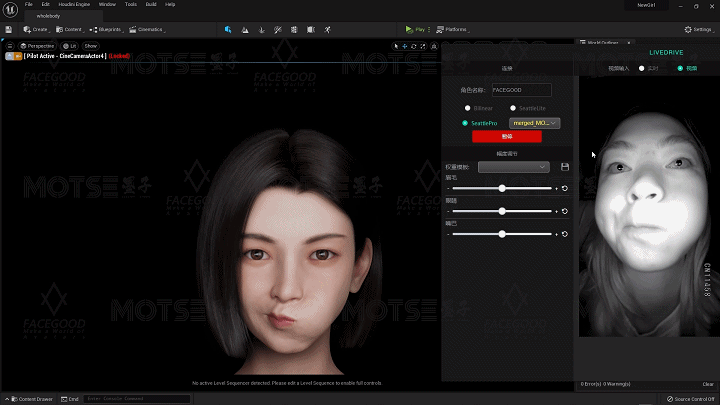
Task: Open the viewport options hamburger menu
Action: pyautogui.click(x=10, y=46)
